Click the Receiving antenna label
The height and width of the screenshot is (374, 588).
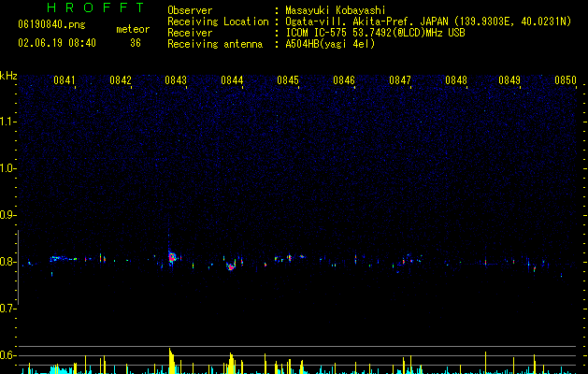pyautogui.click(x=215, y=44)
